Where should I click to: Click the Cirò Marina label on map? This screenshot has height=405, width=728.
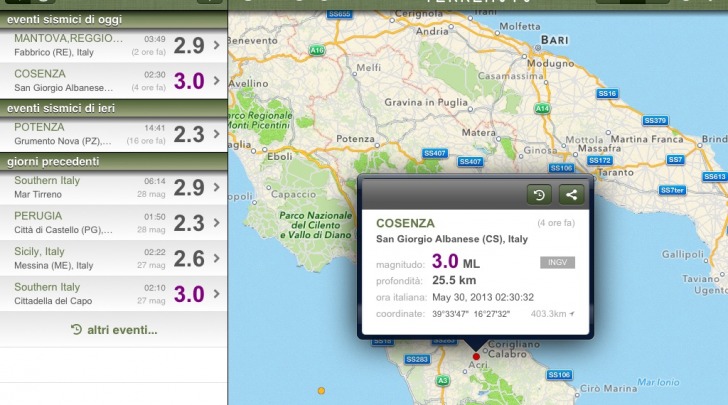point(608,388)
